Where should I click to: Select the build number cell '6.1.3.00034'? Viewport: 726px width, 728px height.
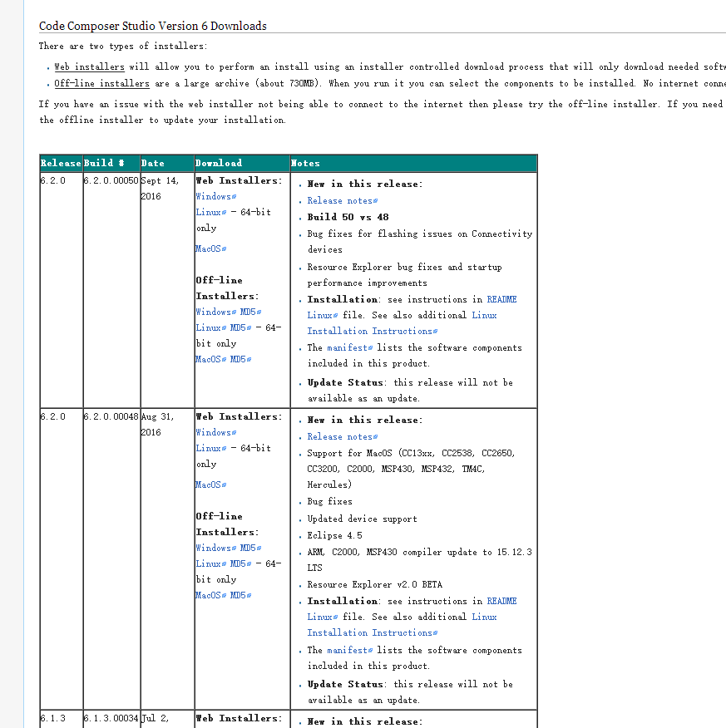[111, 718]
